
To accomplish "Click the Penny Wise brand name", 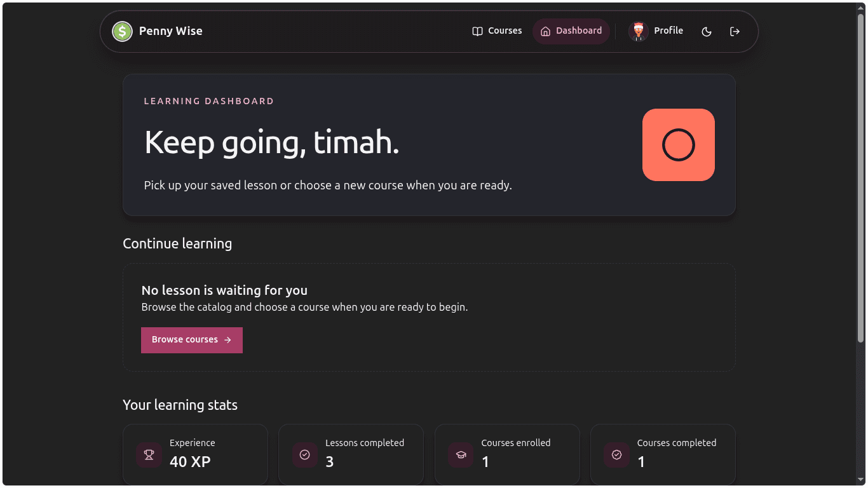I will click(171, 31).
